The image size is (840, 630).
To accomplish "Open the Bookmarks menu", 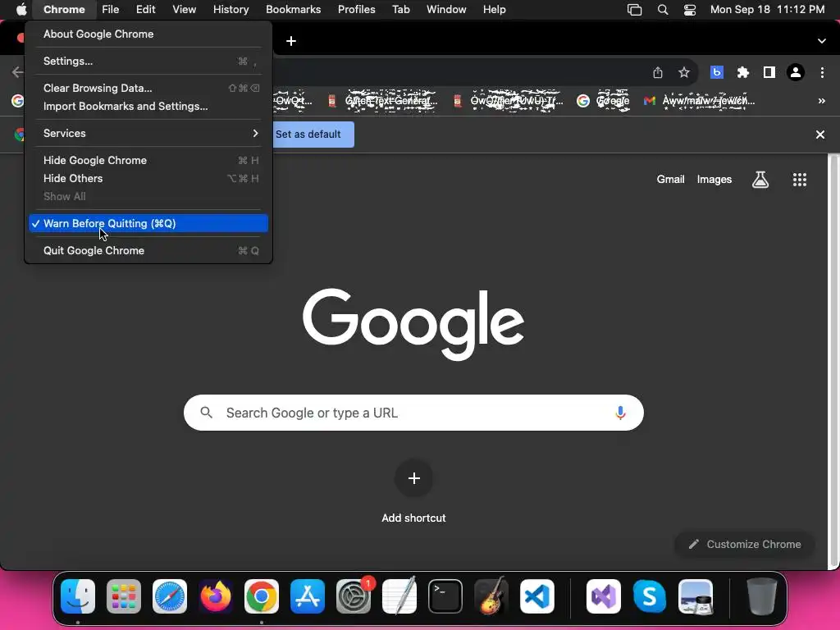I will coord(294,10).
